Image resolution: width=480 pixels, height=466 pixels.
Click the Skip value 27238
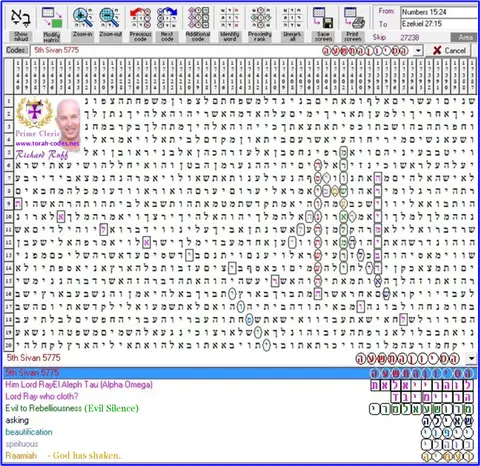pos(410,37)
